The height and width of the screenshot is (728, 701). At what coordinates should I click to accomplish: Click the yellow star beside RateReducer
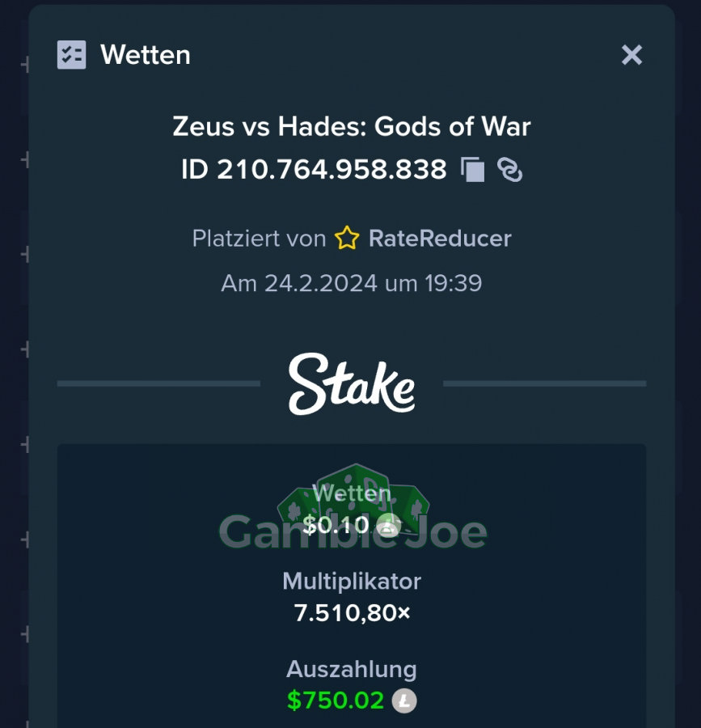347,238
